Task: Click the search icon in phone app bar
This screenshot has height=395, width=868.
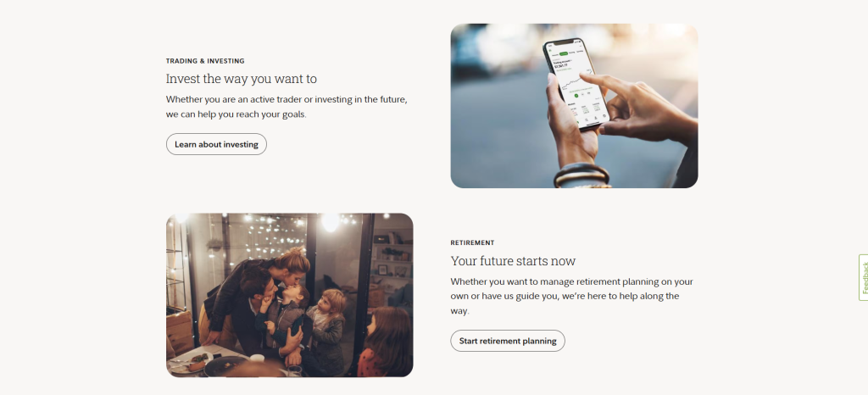Action: pos(587,120)
